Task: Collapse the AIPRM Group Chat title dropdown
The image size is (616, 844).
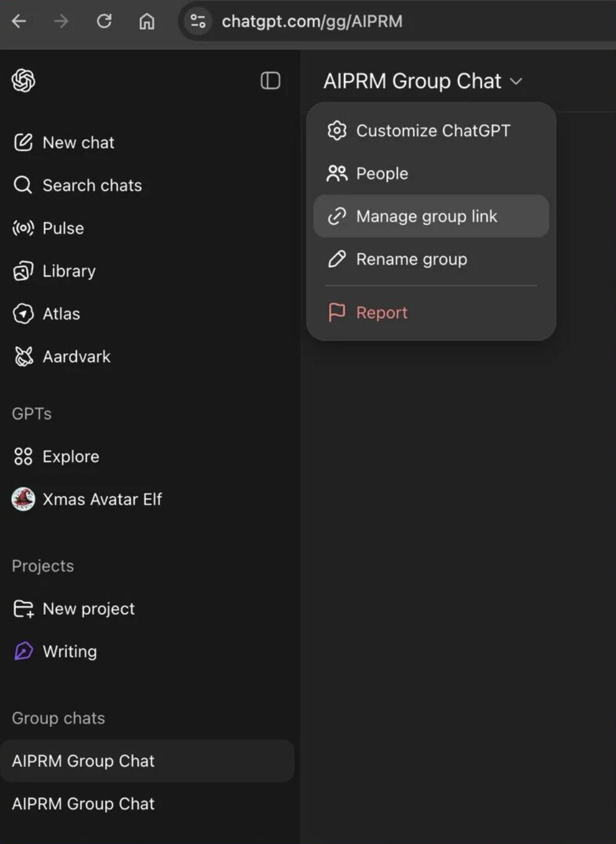Action: pyautogui.click(x=423, y=81)
